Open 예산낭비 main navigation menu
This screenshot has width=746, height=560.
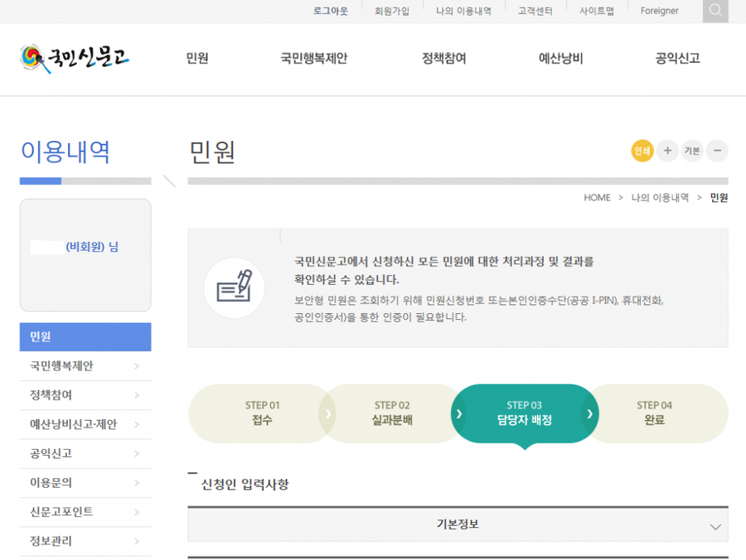(560, 58)
